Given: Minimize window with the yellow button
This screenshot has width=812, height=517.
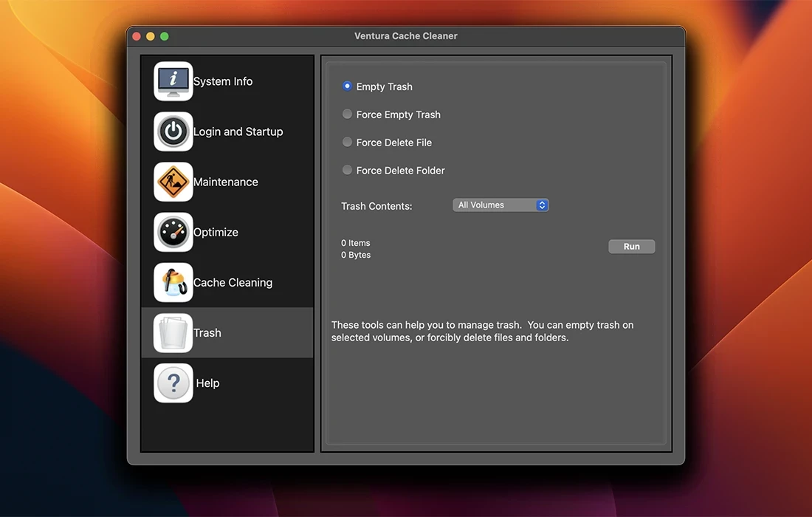Looking at the screenshot, I should point(151,36).
